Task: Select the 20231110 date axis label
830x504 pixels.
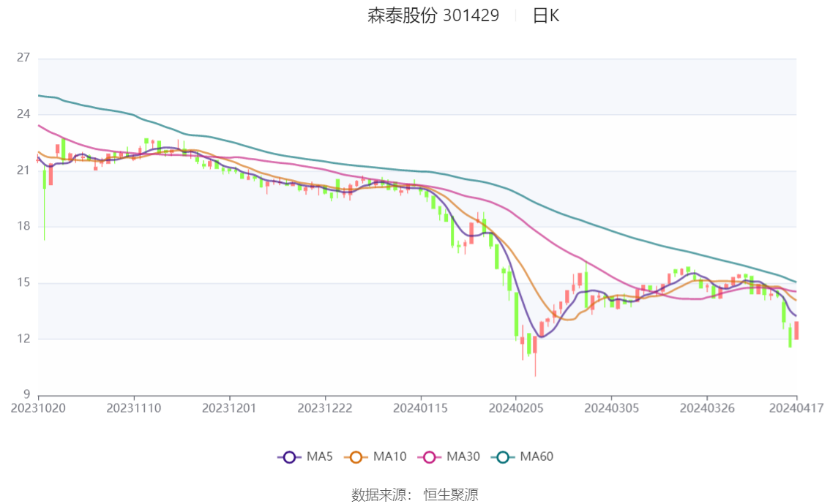Action: pyautogui.click(x=134, y=408)
